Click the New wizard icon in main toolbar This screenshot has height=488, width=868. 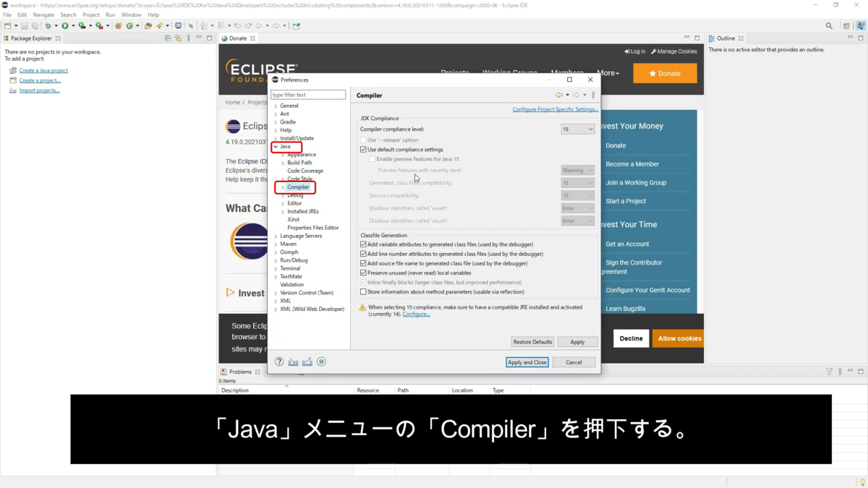[x=7, y=25]
